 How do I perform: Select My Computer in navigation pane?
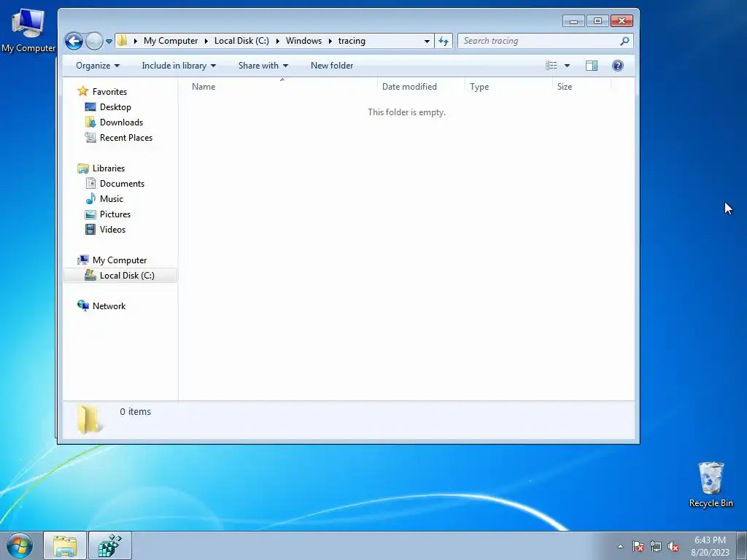120,260
